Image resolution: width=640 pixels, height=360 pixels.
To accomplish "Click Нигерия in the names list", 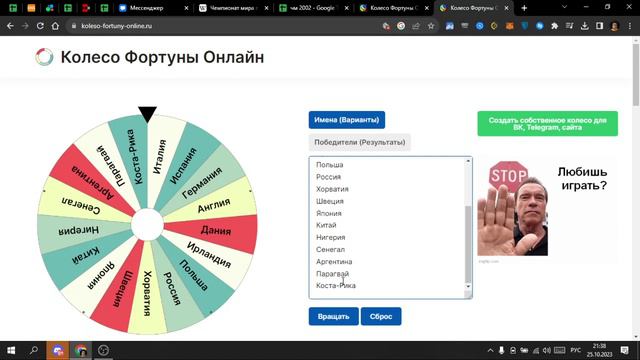I will click(x=331, y=238).
